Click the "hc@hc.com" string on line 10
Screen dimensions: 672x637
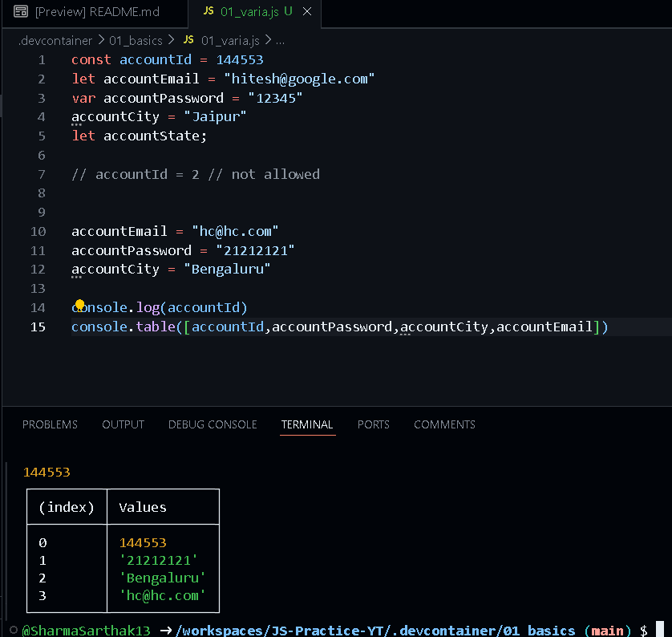[235, 232]
